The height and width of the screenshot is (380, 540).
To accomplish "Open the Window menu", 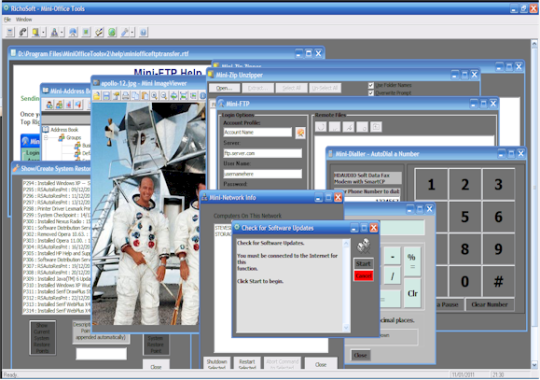I will click(x=24, y=20).
